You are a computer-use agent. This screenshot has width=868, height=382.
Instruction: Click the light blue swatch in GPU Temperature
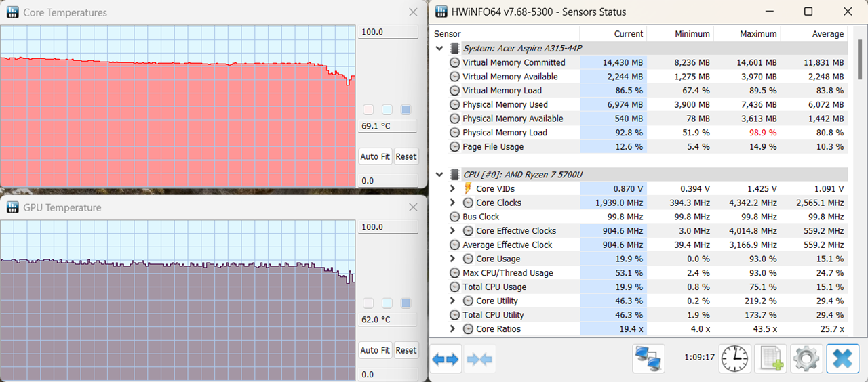pos(387,303)
